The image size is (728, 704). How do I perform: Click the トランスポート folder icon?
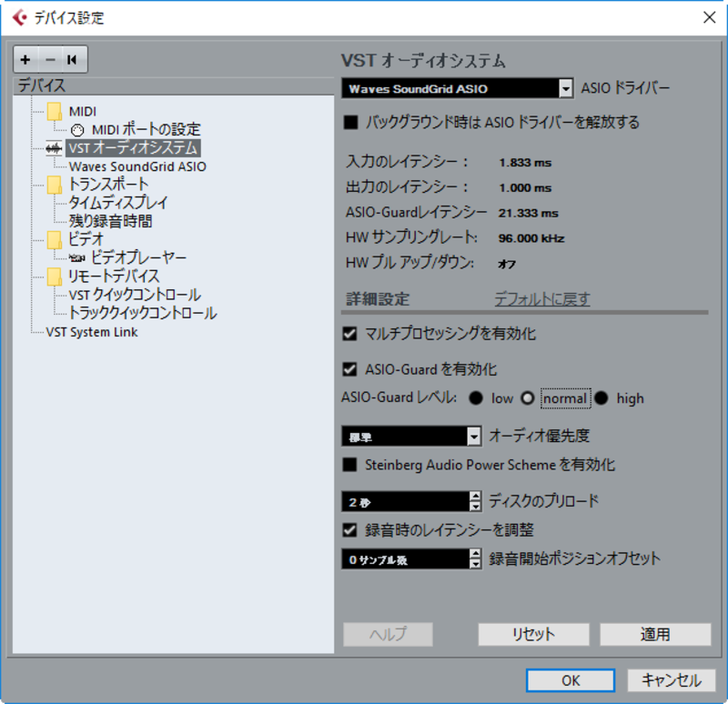coord(55,185)
